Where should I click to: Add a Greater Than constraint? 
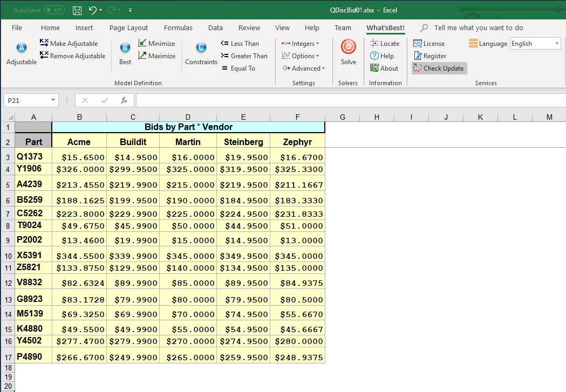pos(244,56)
